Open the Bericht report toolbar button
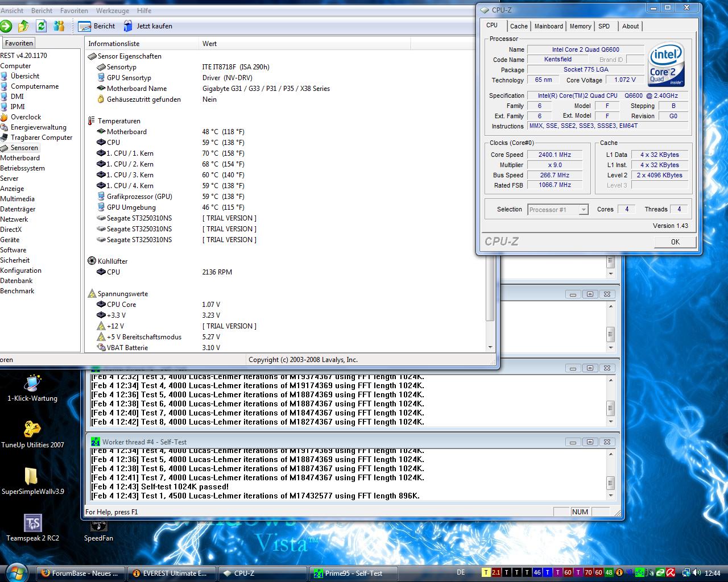Screen dimensions: 728x582 [x=97, y=26]
